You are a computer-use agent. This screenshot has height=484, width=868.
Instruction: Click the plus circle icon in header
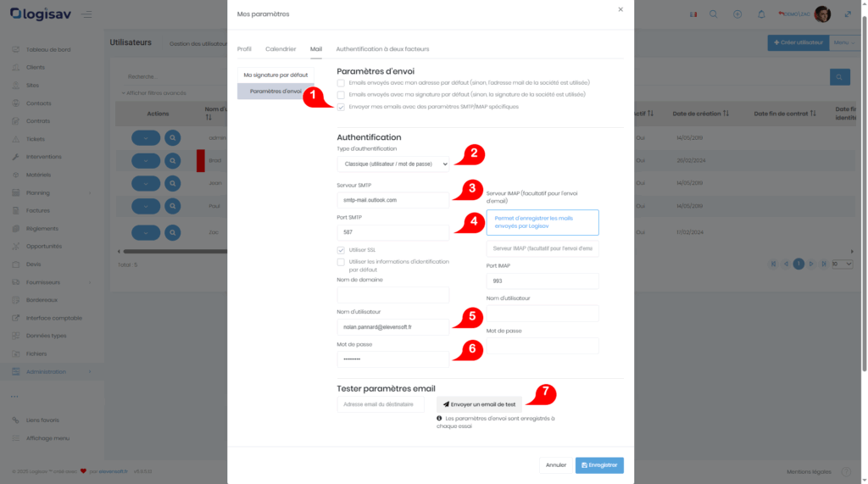[737, 14]
